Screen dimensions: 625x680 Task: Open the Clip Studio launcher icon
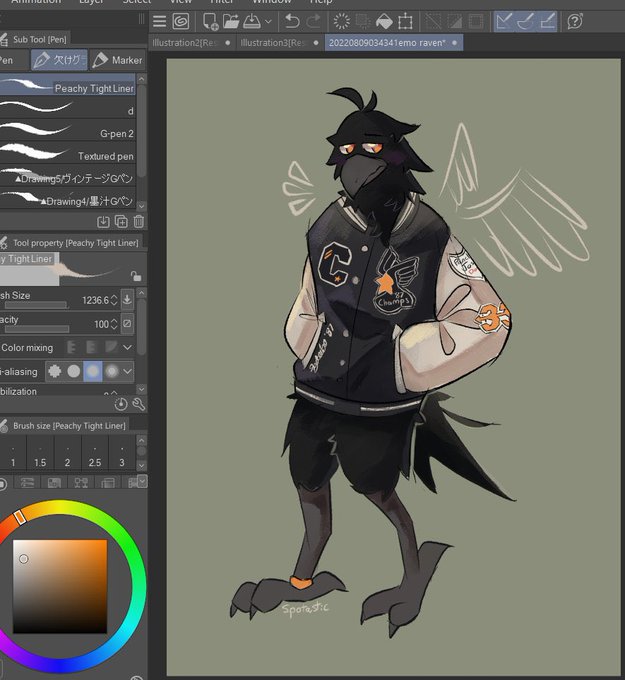pyautogui.click(x=180, y=21)
